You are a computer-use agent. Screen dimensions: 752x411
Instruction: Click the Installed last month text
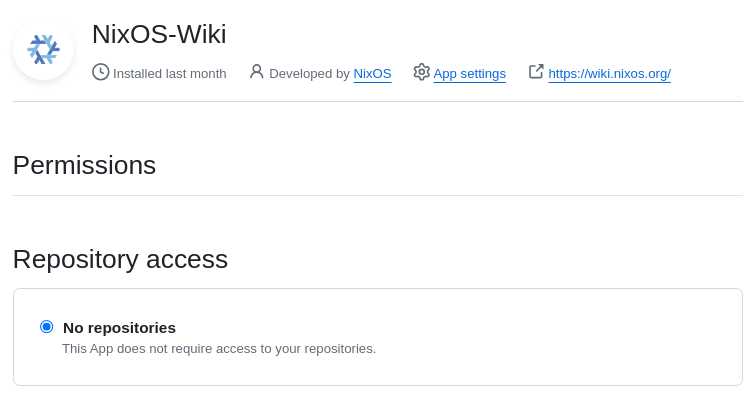click(170, 74)
